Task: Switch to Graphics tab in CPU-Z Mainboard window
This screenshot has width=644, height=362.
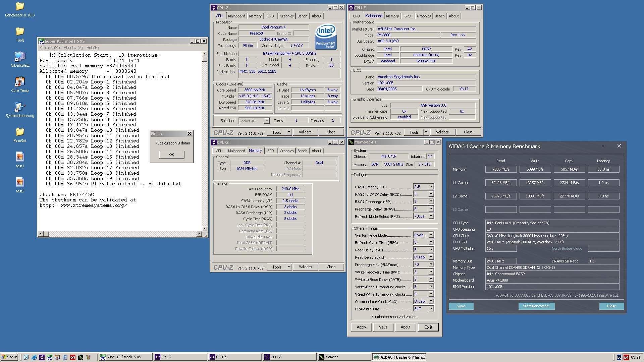Action: click(x=424, y=16)
